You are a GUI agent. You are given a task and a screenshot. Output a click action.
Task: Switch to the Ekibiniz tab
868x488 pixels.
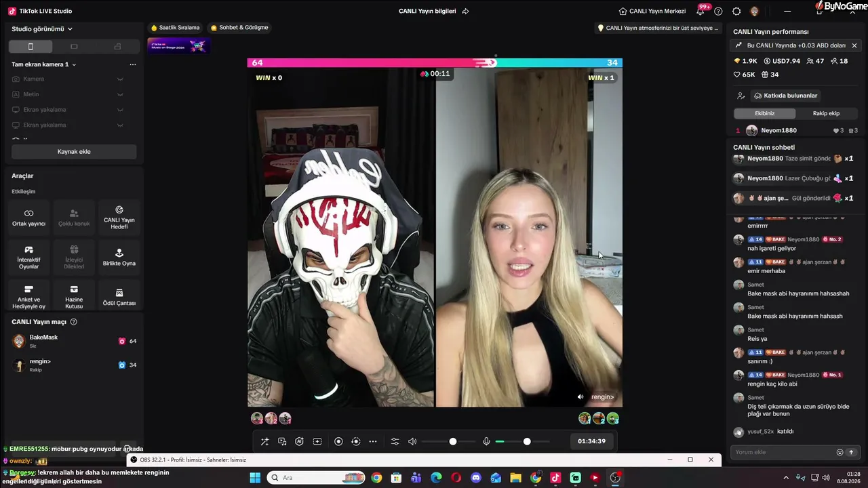pyautogui.click(x=764, y=113)
